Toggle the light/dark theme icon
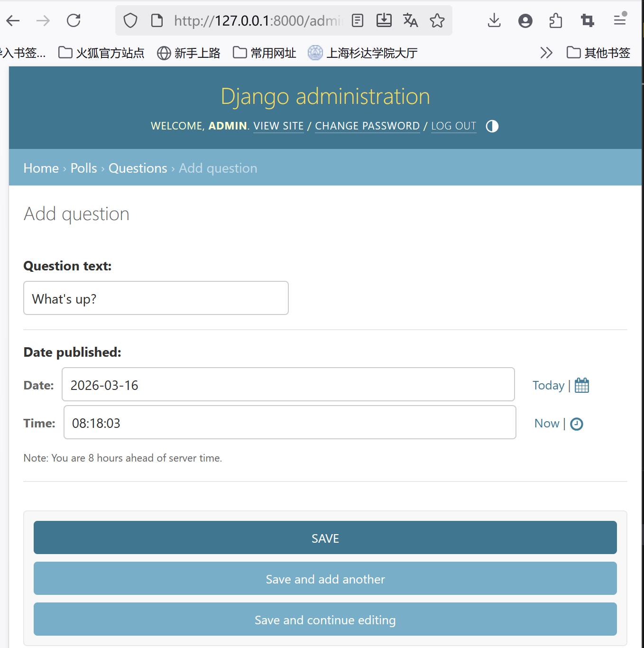This screenshot has height=648, width=644. pyautogui.click(x=492, y=126)
